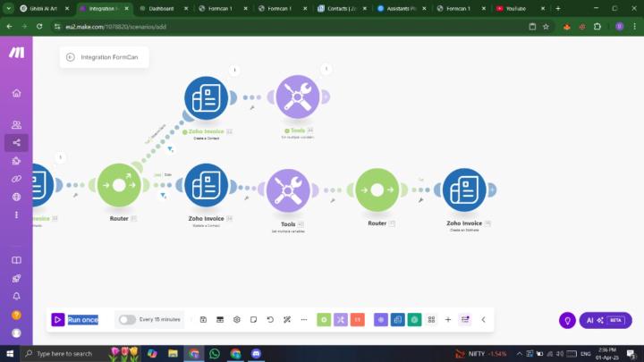Click the wrench before the rightmost Zoho Invoice
Image resolution: width=644 pixels, height=362 pixels.
[x=421, y=200]
